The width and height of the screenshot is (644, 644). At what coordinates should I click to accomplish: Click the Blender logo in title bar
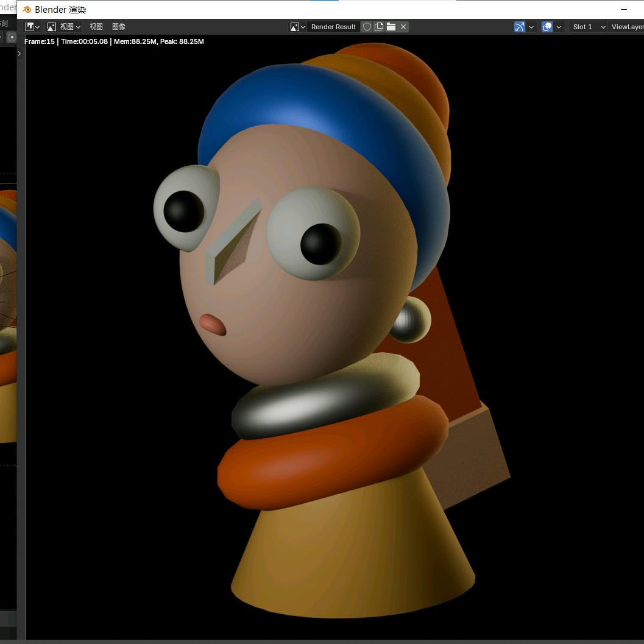[27, 10]
